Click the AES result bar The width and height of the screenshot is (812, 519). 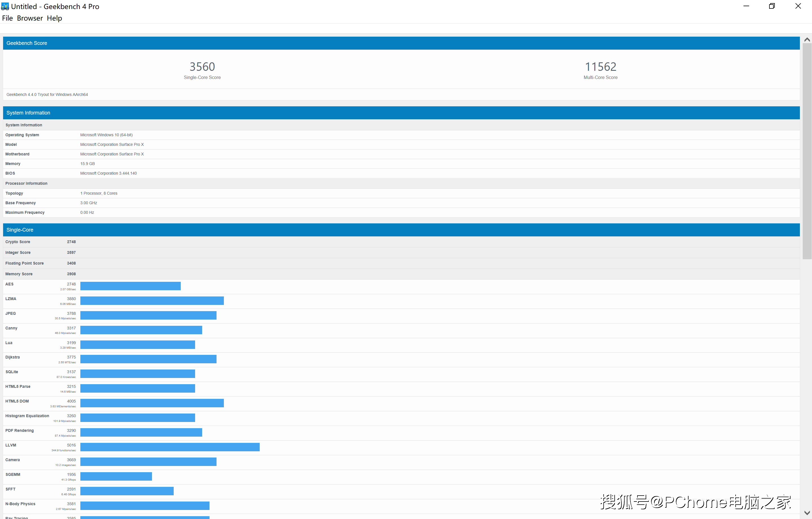pos(131,286)
